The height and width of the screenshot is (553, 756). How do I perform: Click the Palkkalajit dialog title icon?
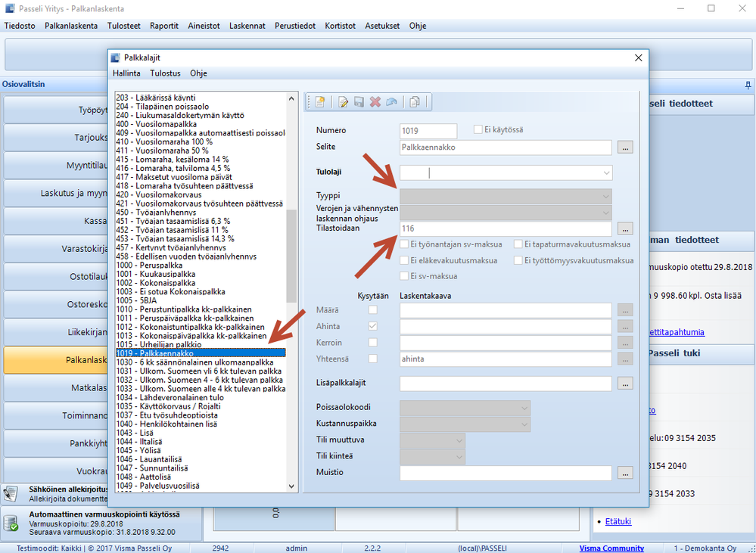tap(115, 57)
